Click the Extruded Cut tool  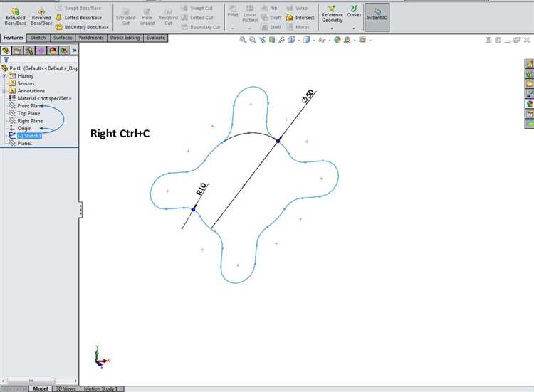125,16
